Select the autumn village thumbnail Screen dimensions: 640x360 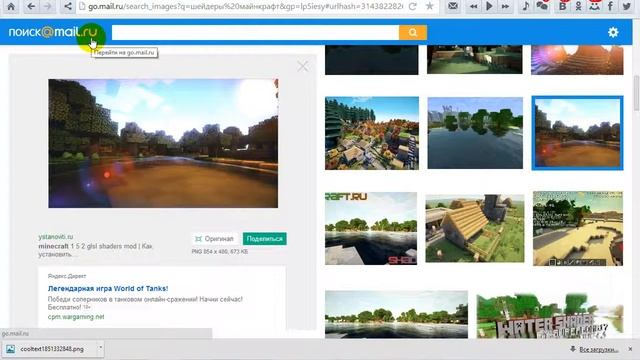(372, 133)
